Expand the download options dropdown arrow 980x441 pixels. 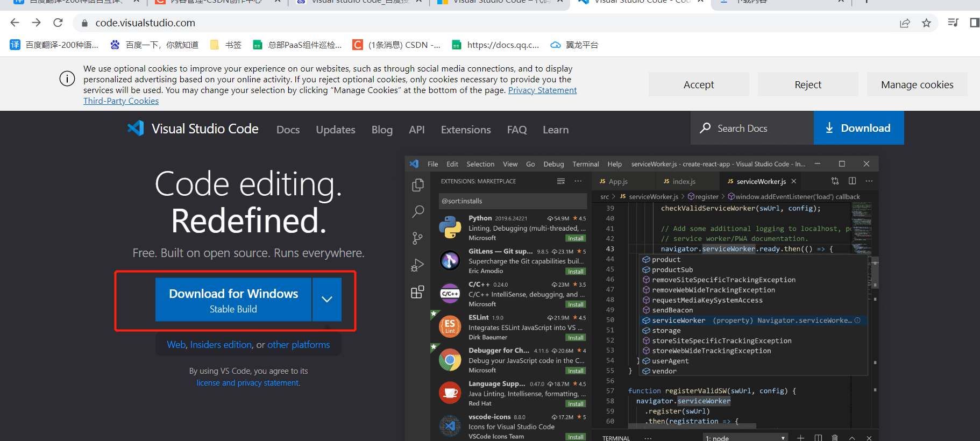pyautogui.click(x=327, y=300)
